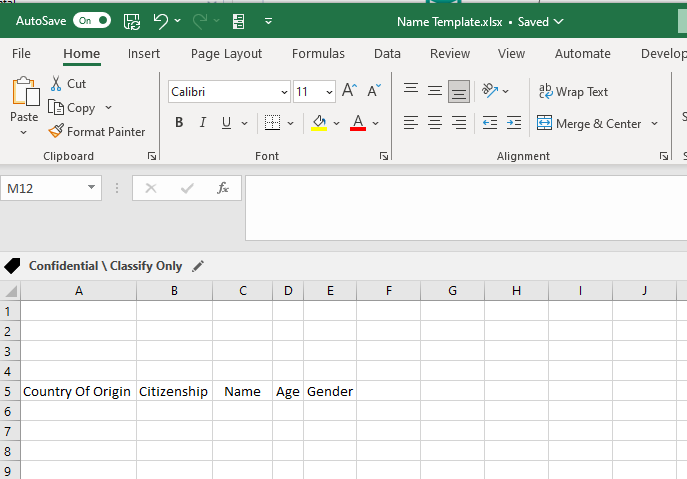The width and height of the screenshot is (687, 479).
Task: Select Top Align icon
Action: click(411, 90)
